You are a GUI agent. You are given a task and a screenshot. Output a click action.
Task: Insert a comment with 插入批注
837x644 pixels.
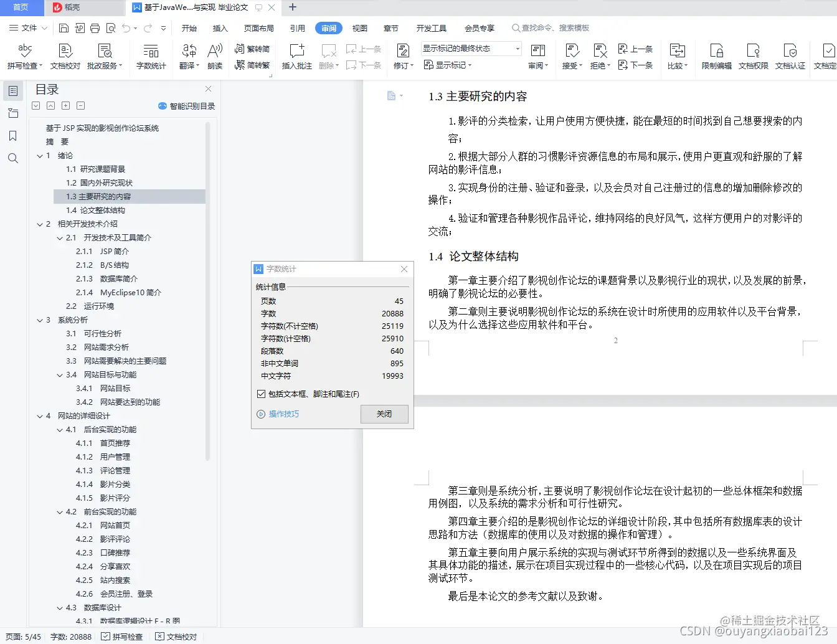pyautogui.click(x=296, y=55)
